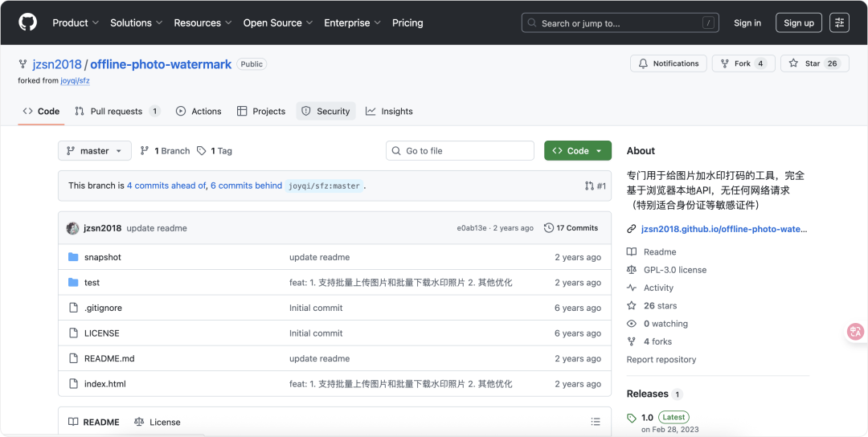Open offline-photo-watermark repository name link

pyautogui.click(x=161, y=64)
